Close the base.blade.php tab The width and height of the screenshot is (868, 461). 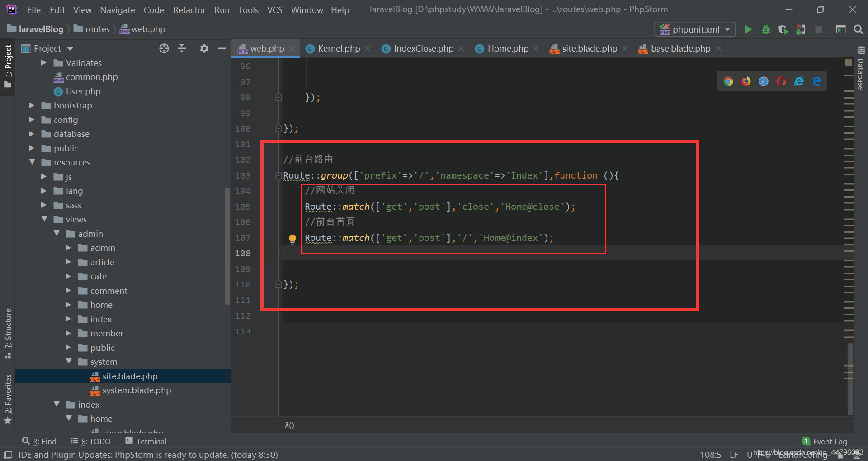pos(719,48)
